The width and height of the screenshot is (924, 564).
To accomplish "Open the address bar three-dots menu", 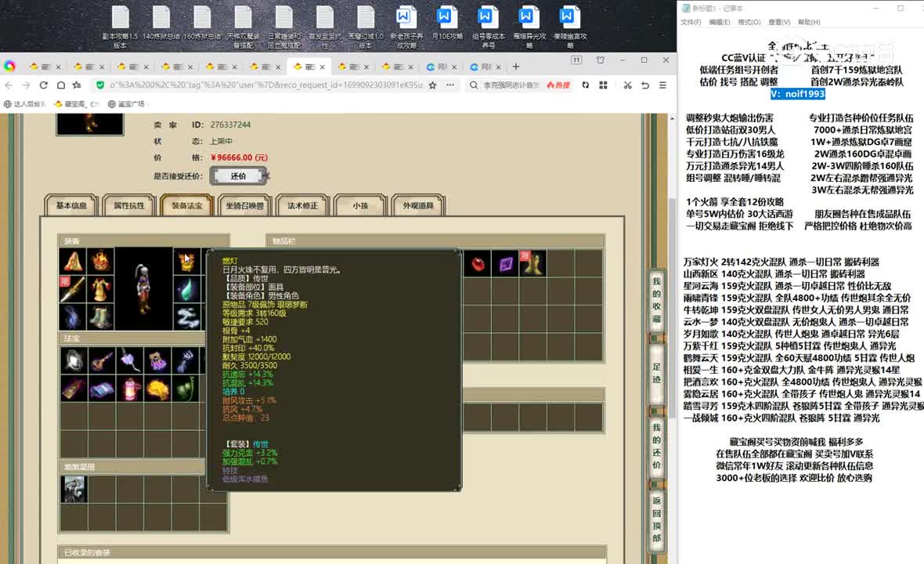I will 450,85.
